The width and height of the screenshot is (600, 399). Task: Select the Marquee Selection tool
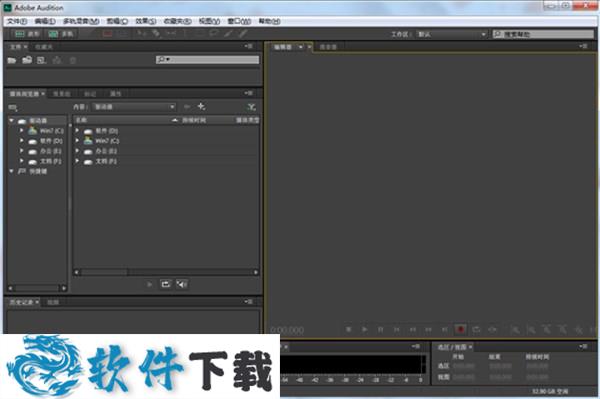click(199, 34)
